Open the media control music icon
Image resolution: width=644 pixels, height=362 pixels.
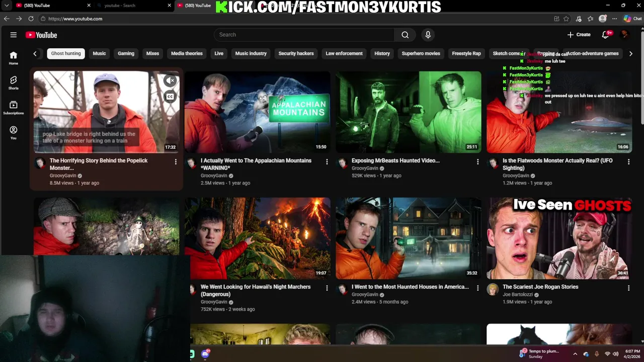[x=579, y=19]
